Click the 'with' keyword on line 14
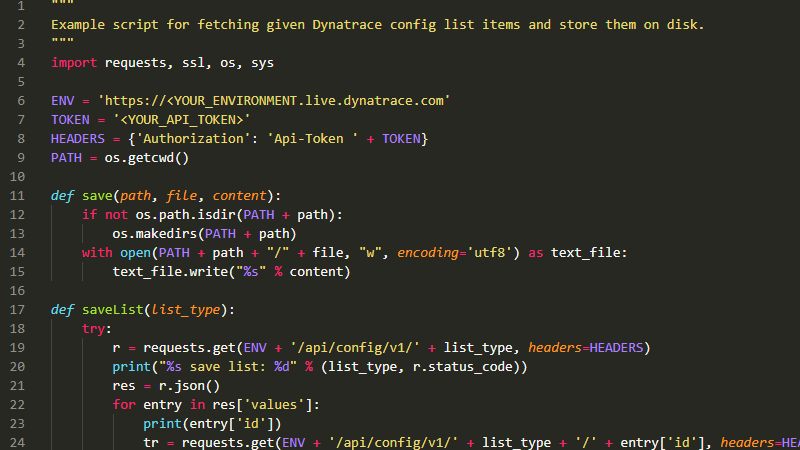Viewport: 800px width, 450px height. pyautogui.click(x=97, y=253)
